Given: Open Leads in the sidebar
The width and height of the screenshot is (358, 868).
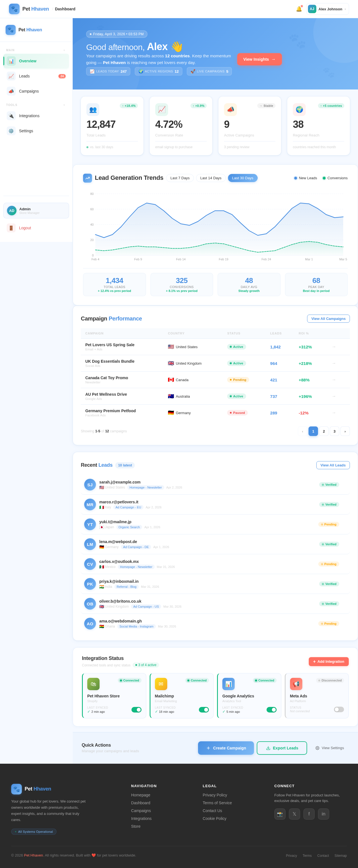Looking at the screenshot, I should click(36, 76).
